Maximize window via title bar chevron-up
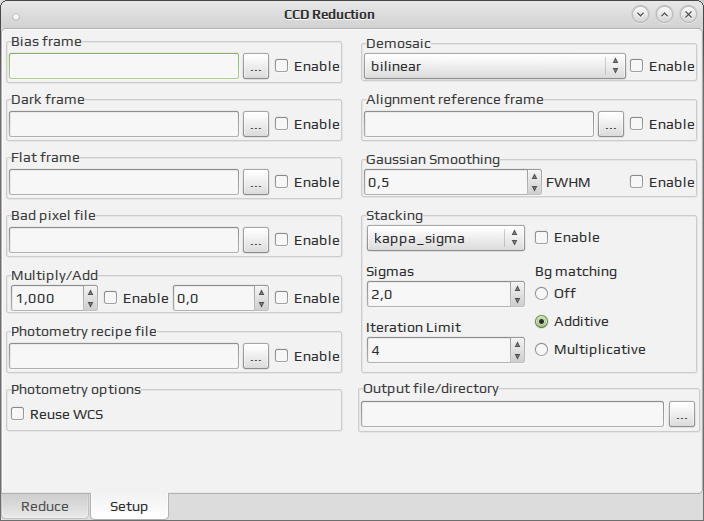The image size is (704, 521). pos(664,14)
